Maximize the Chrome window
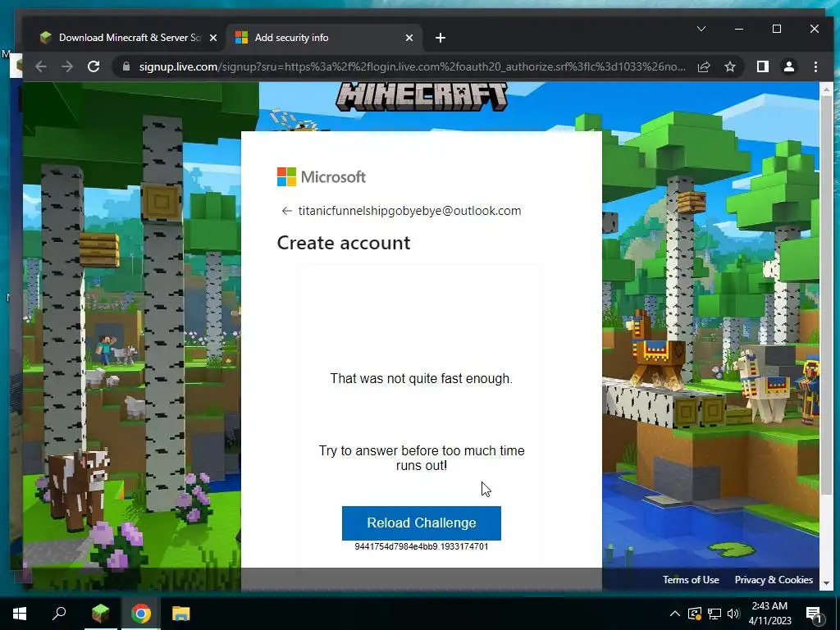This screenshot has width=840, height=630. click(776, 29)
